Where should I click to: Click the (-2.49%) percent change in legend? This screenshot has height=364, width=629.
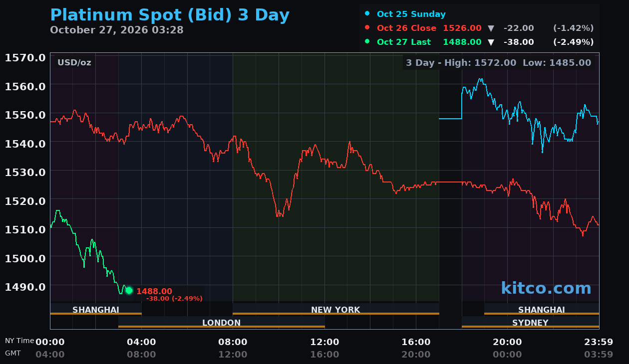(574, 42)
